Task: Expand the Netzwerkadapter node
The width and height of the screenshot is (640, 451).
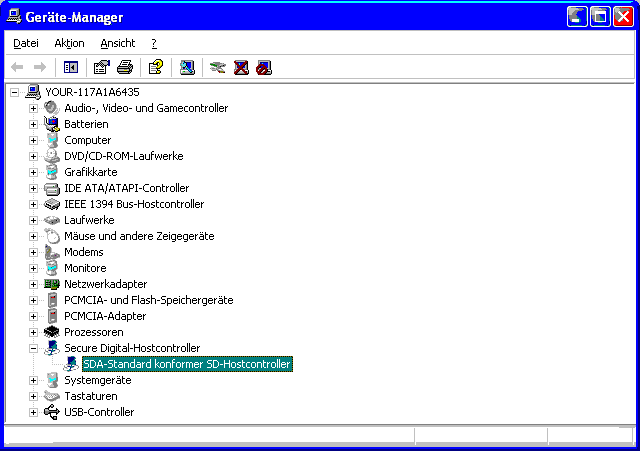Action: point(33,284)
